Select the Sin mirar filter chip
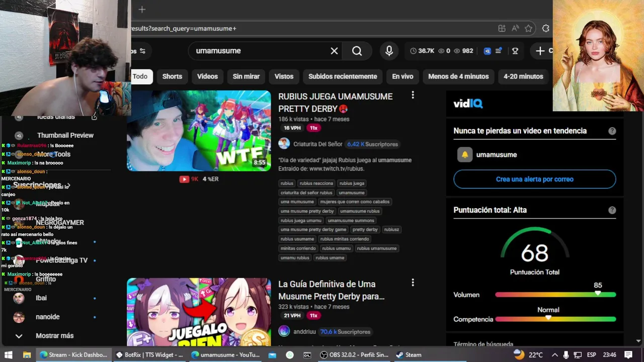This screenshot has height=362, width=644. 246,76
